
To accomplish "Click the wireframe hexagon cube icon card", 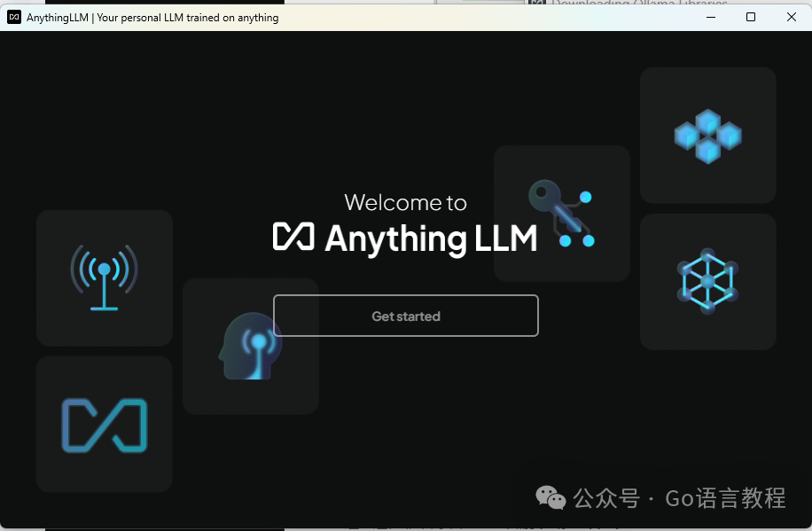I will click(708, 282).
